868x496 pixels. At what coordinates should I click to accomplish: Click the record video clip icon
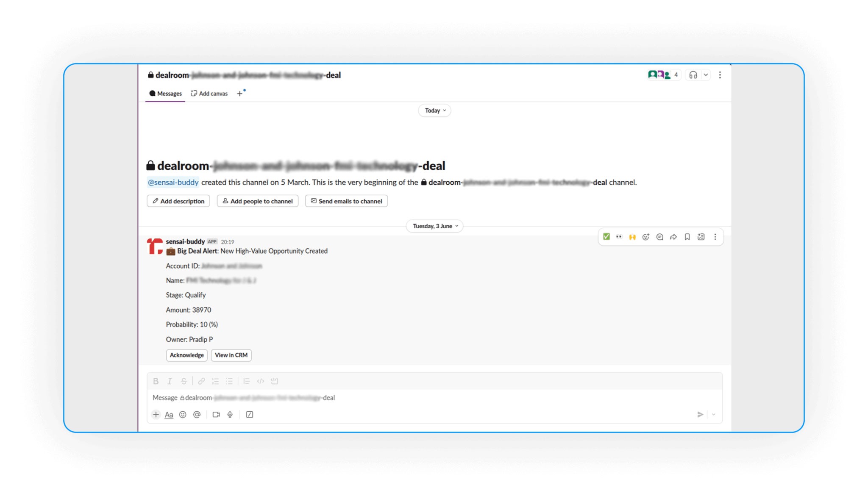pos(216,415)
